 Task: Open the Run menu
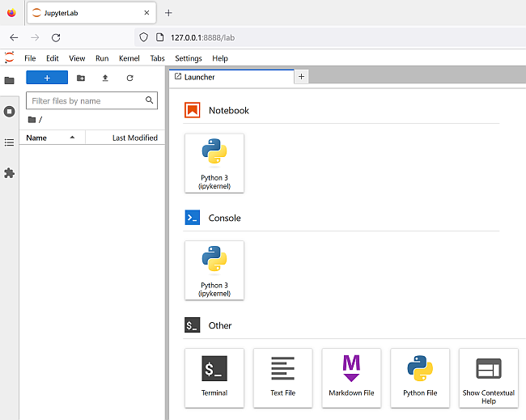(102, 58)
